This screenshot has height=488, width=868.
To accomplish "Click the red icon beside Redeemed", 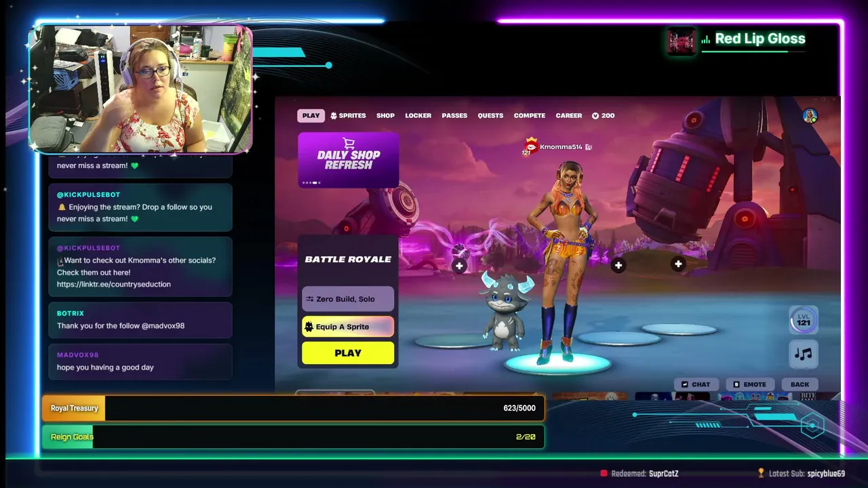I will click(x=604, y=474).
